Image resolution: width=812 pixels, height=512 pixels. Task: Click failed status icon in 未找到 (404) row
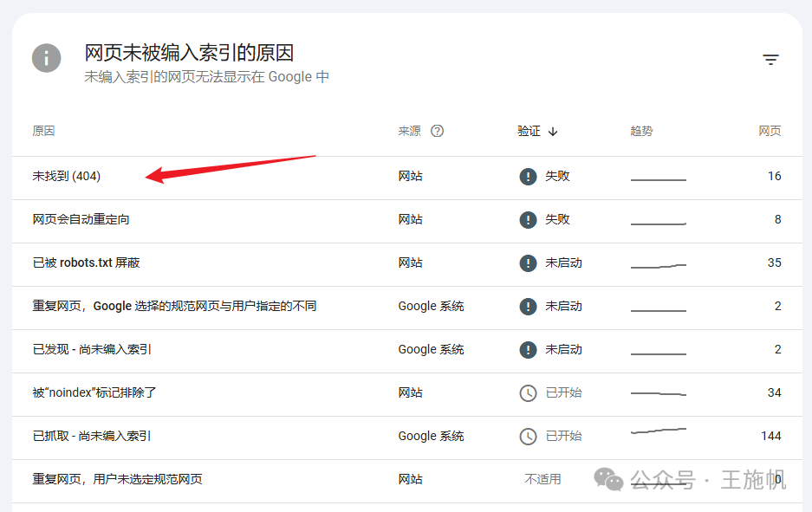click(528, 177)
